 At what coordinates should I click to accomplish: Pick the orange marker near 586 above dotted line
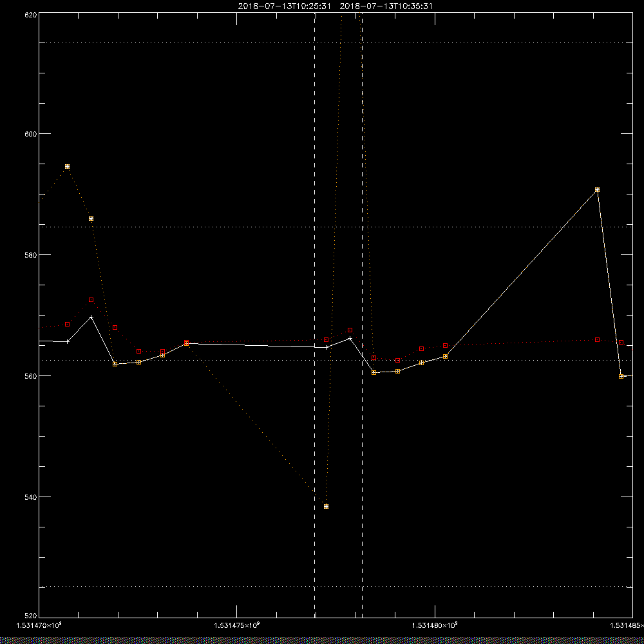(x=91, y=219)
